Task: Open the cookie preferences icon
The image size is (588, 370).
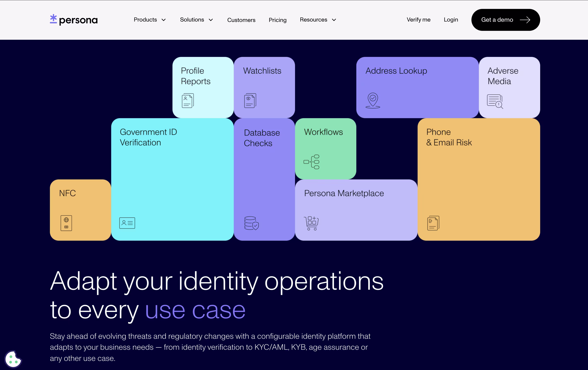Action: [x=13, y=359]
